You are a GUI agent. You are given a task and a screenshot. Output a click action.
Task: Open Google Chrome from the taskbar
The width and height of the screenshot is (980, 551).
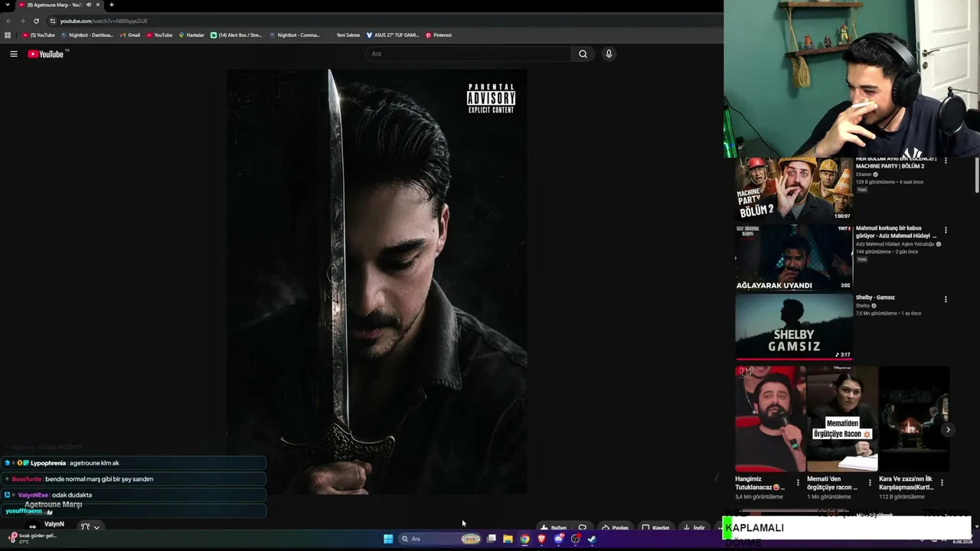(x=524, y=539)
